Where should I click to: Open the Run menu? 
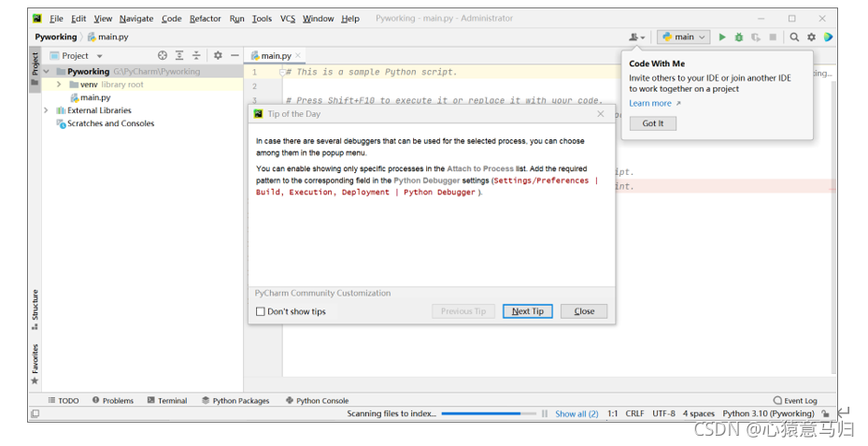tap(237, 19)
